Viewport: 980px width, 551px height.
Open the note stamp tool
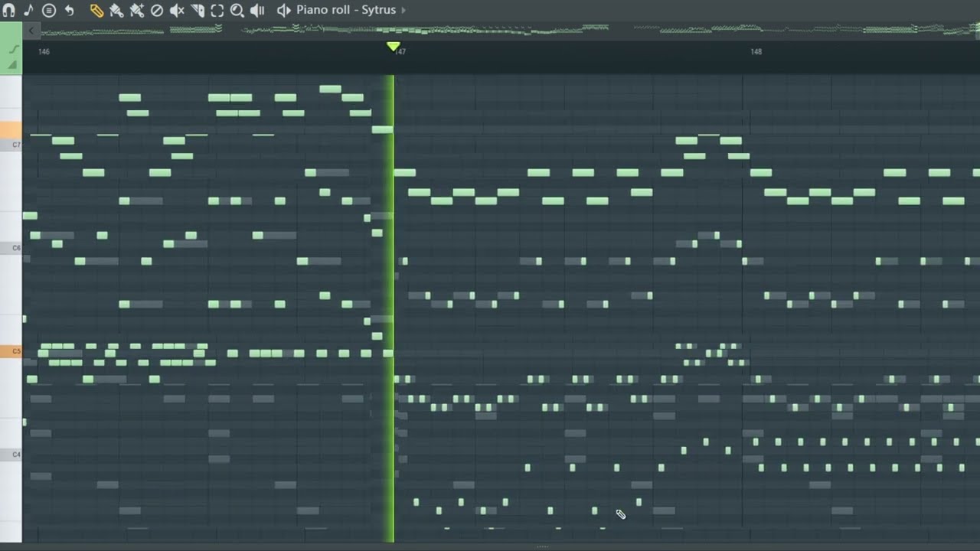coord(28,10)
